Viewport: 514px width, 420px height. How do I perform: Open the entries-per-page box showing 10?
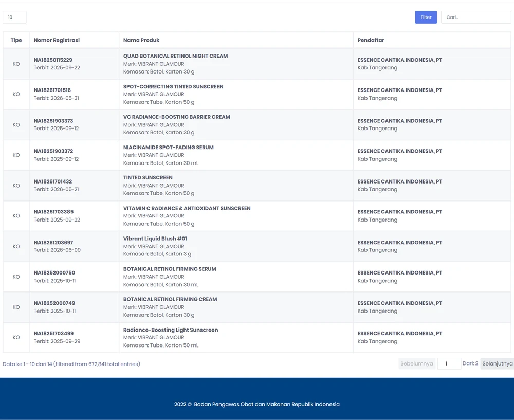[14, 17]
